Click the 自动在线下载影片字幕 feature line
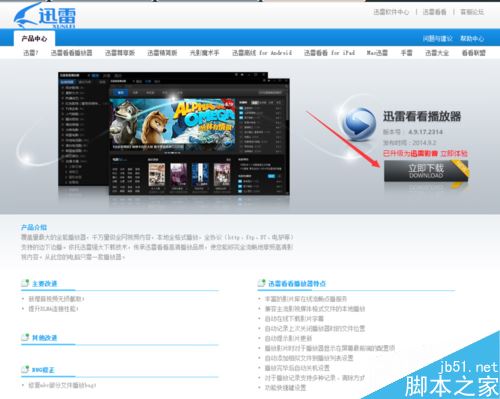The image size is (500, 399). [x=294, y=319]
